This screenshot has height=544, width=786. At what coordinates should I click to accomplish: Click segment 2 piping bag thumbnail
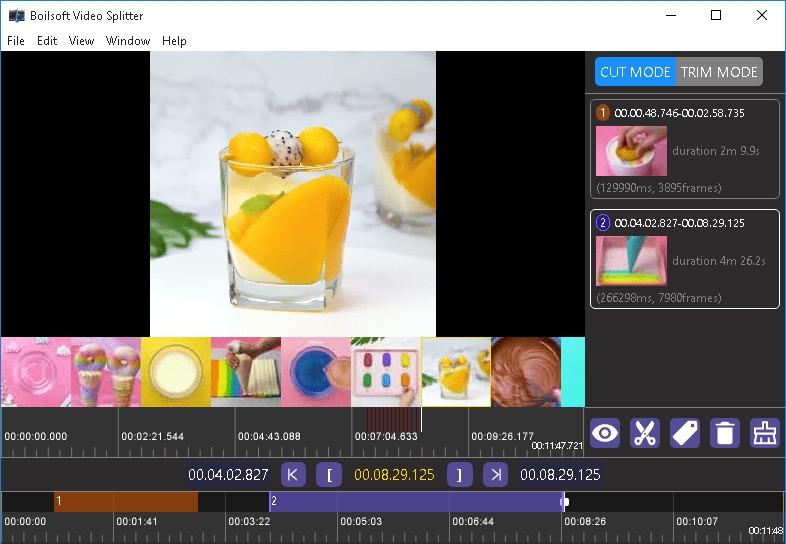(x=631, y=261)
